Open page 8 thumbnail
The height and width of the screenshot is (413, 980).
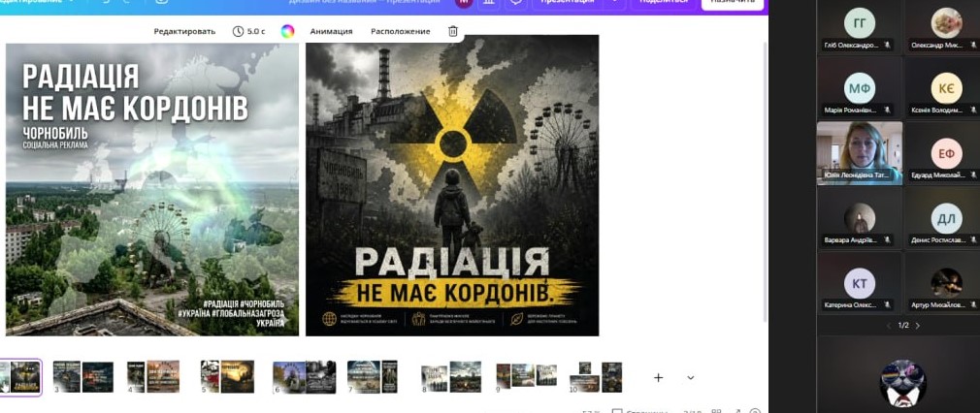click(451, 377)
